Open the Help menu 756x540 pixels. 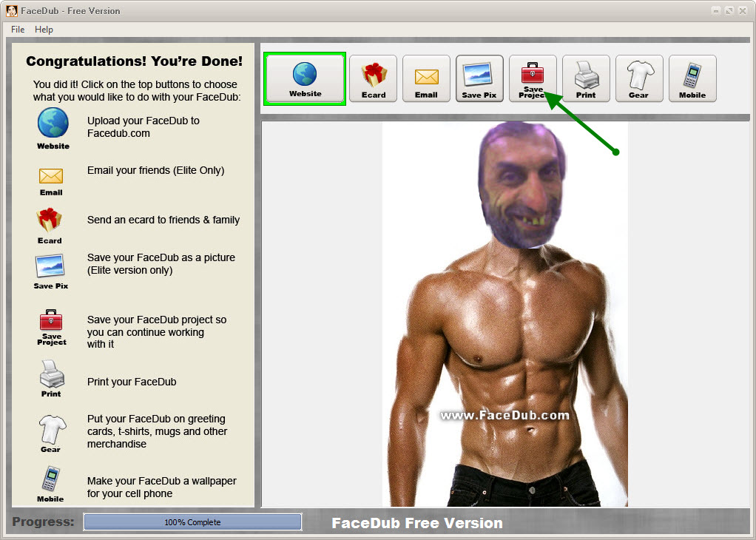44,30
